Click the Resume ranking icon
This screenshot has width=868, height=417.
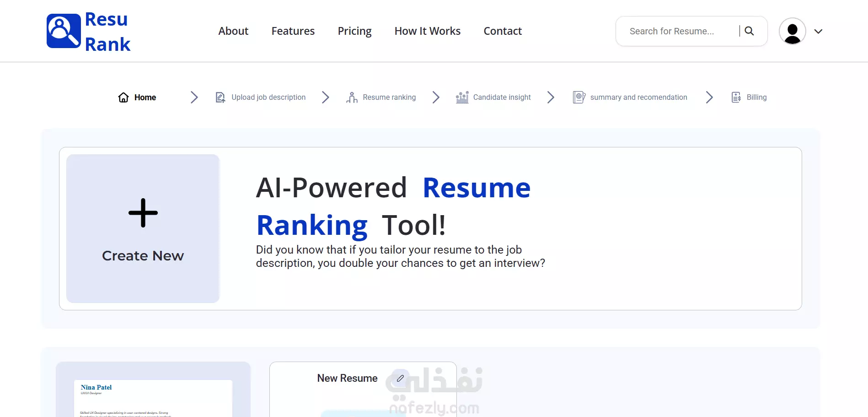click(x=352, y=97)
